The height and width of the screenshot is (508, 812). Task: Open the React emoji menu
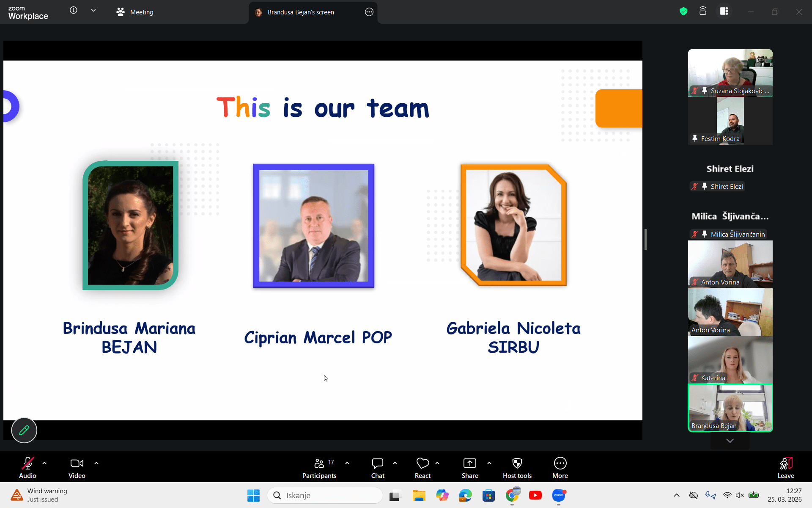(422, 468)
